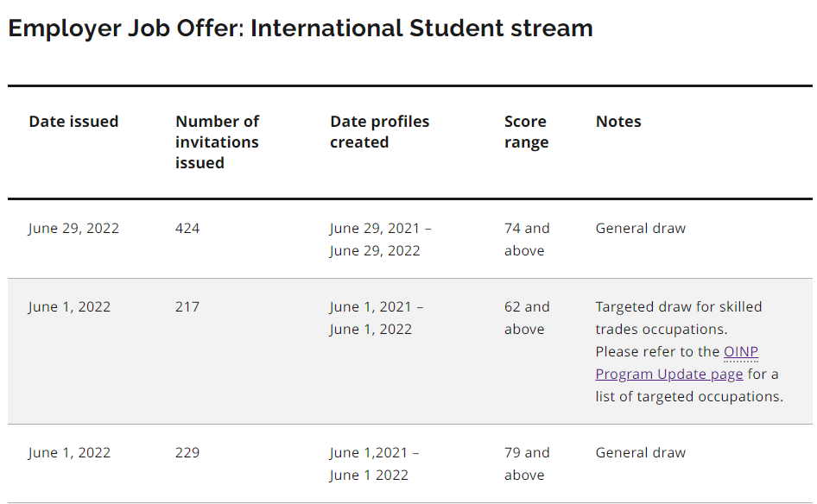Select the 424 invitations cell
Viewport: 817px width, 504px height.
tap(187, 229)
